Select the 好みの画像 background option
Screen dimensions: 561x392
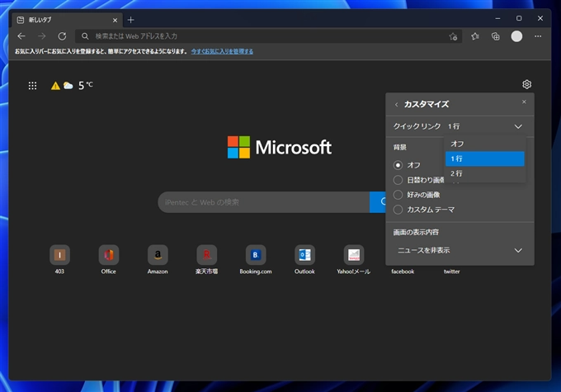[398, 195]
